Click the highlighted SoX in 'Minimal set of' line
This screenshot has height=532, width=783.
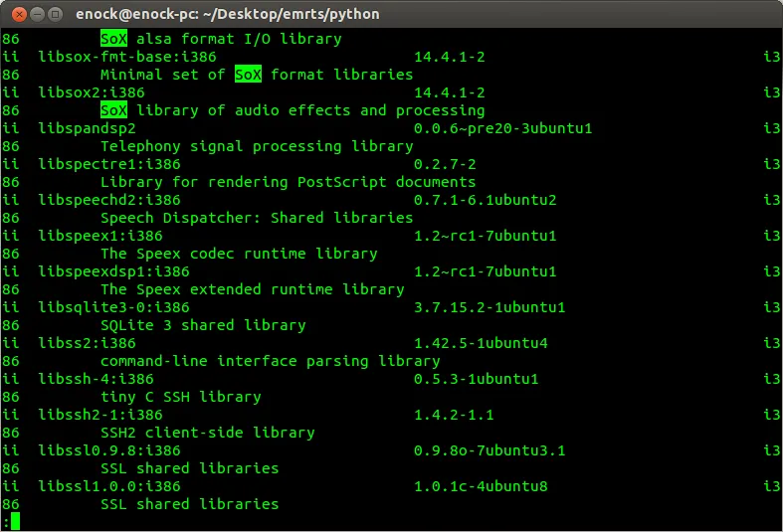(248, 75)
